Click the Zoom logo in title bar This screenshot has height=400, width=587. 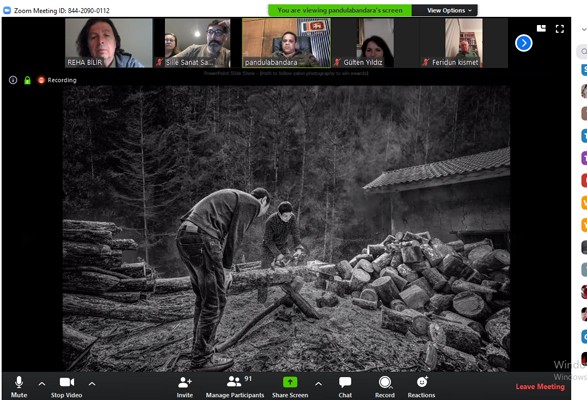click(7, 10)
